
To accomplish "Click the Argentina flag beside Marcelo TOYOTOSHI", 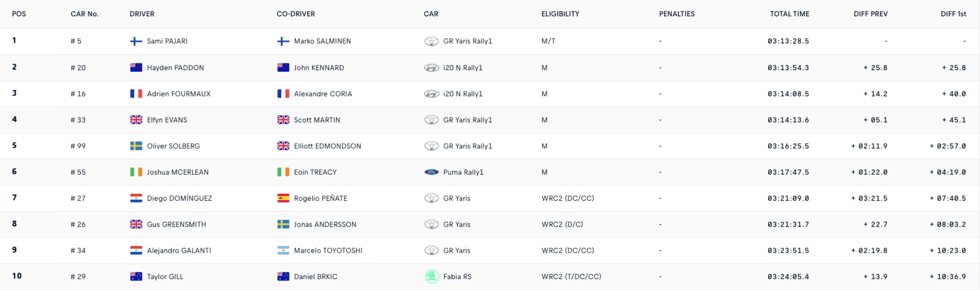I will [283, 250].
